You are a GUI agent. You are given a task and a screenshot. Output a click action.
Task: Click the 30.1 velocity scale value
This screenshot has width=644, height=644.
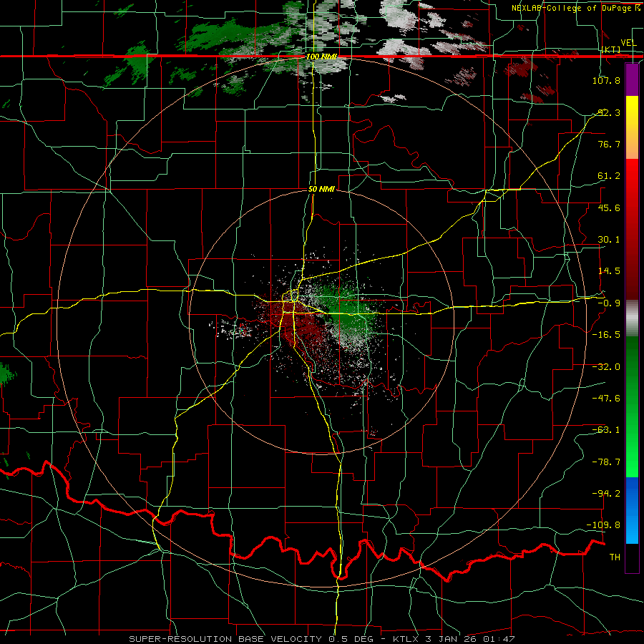609,240
